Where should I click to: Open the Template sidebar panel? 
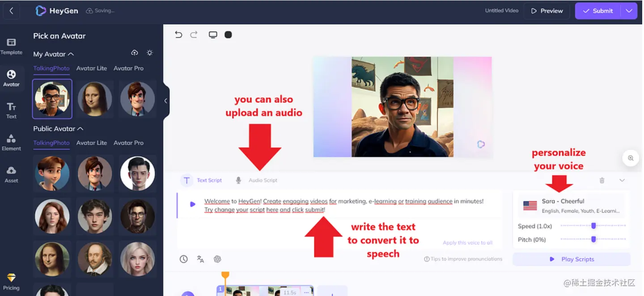click(12, 47)
